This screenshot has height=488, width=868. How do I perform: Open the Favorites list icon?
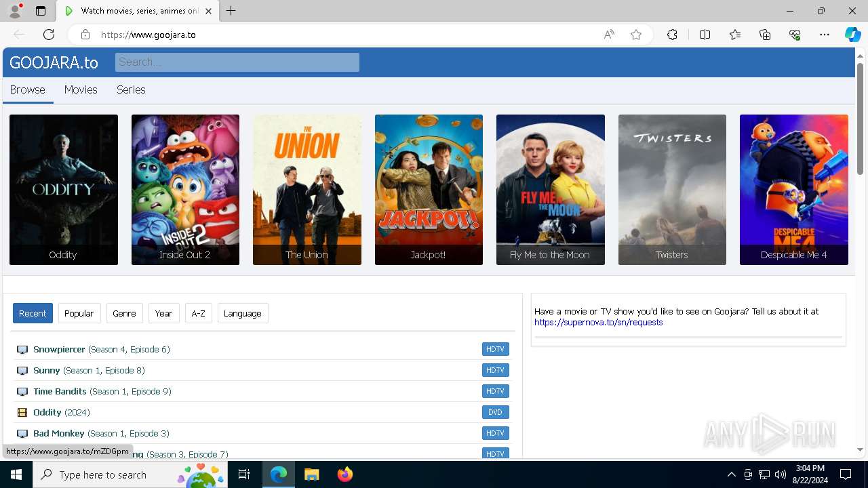point(735,35)
